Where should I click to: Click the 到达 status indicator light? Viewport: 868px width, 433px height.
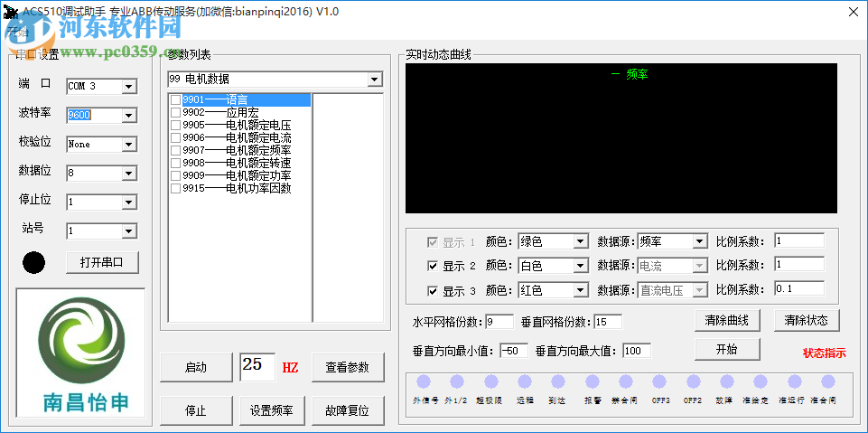pyautogui.click(x=558, y=381)
